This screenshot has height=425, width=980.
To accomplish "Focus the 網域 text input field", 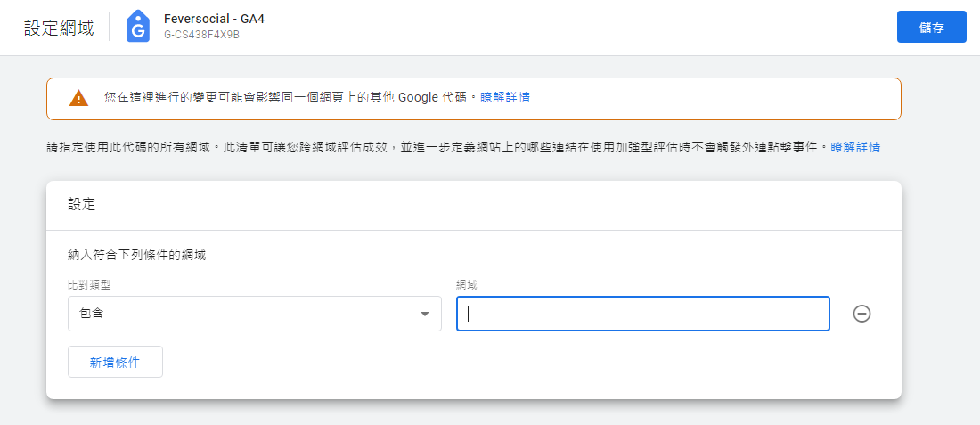I will [642, 314].
